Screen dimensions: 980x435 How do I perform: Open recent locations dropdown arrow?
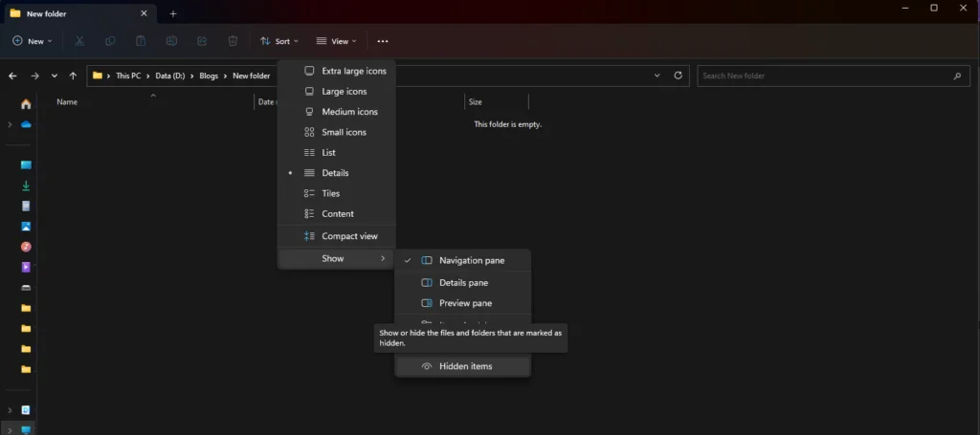point(55,76)
